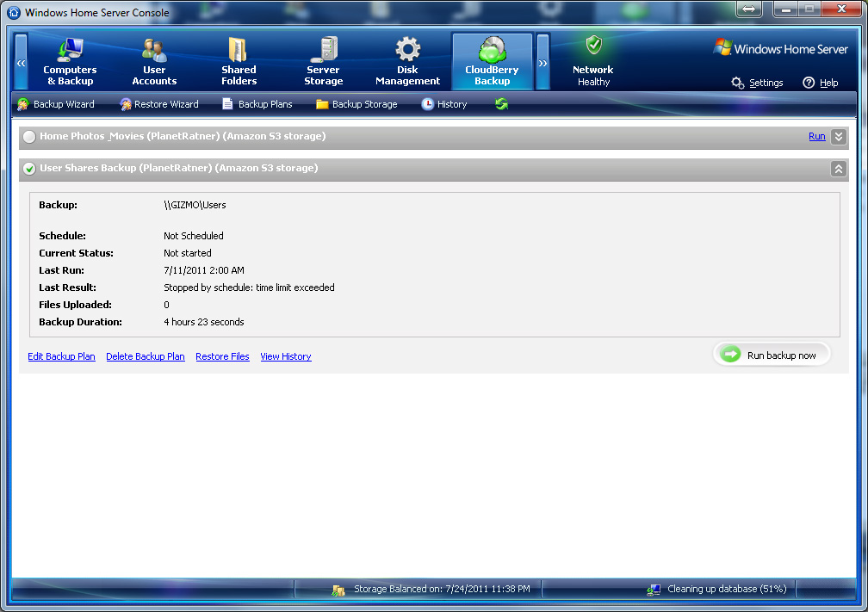The image size is (868, 612).
Task: Open Computers & Backup tab
Action: 70,61
